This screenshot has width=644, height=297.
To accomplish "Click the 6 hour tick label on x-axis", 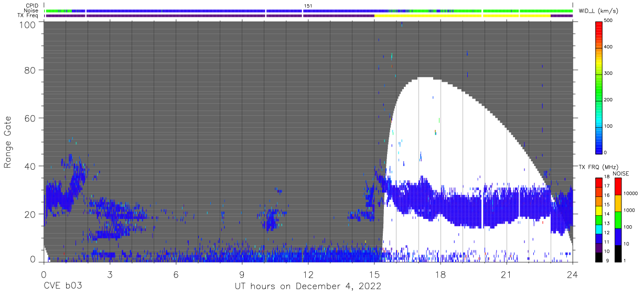I will [176, 274].
